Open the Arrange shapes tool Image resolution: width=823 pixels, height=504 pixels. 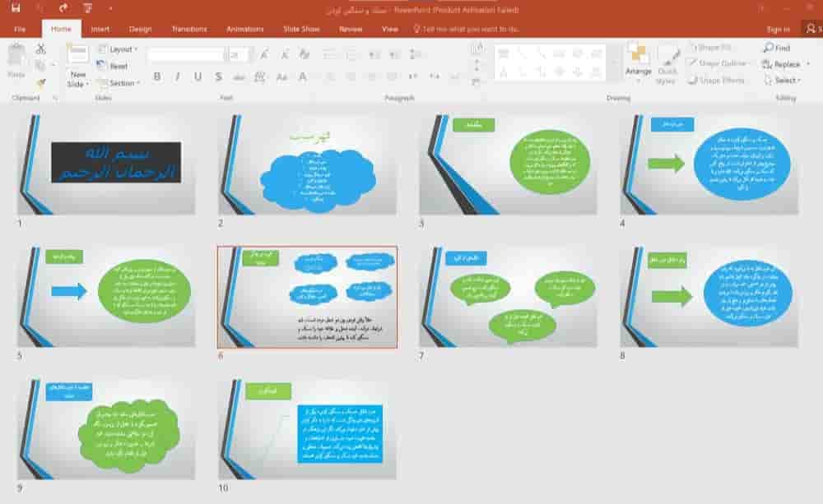(639, 62)
